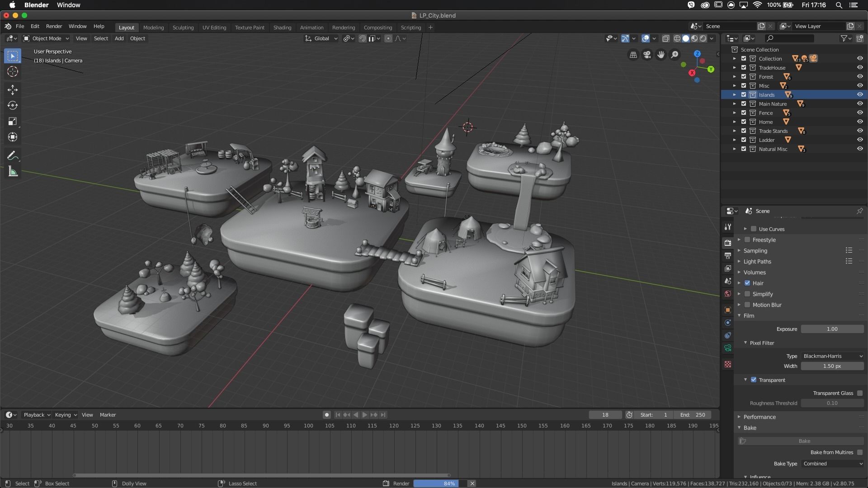Image resolution: width=868 pixels, height=488 pixels.
Task: Click the outliner filter funnel icon
Action: click(844, 38)
